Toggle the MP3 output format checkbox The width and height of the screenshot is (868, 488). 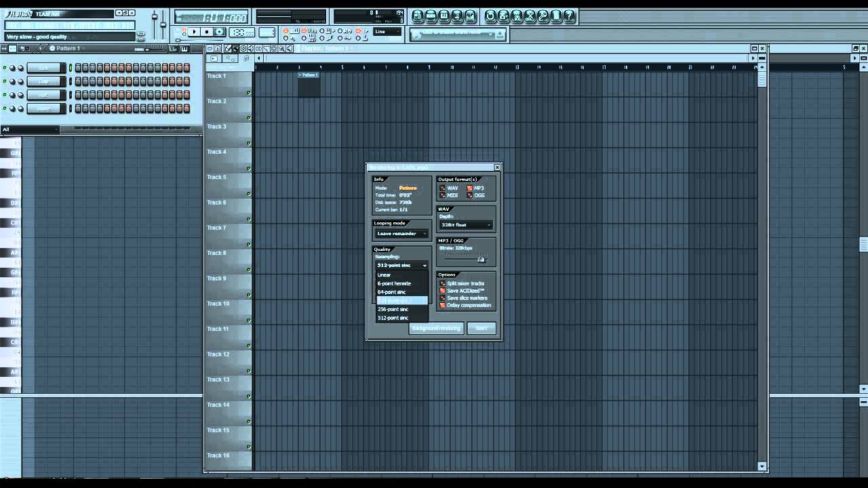[470, 188]
